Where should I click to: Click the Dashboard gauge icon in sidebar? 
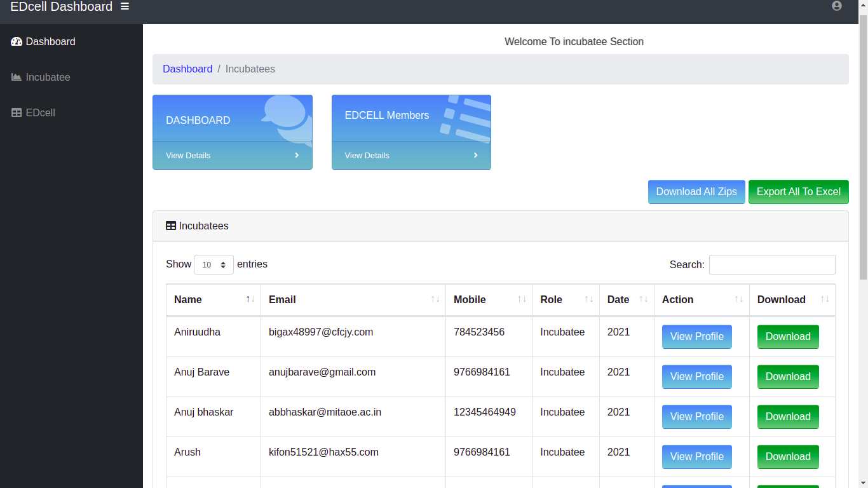pyautogui.click(x=17, y=42)
